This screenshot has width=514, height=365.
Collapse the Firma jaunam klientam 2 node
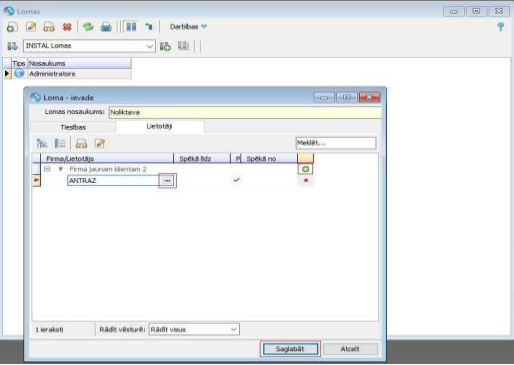pos(47,169)
